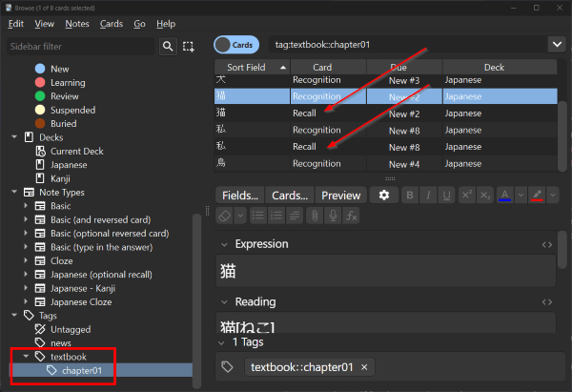Open the Cards menu
572x392 pixels.
[112, 24]
